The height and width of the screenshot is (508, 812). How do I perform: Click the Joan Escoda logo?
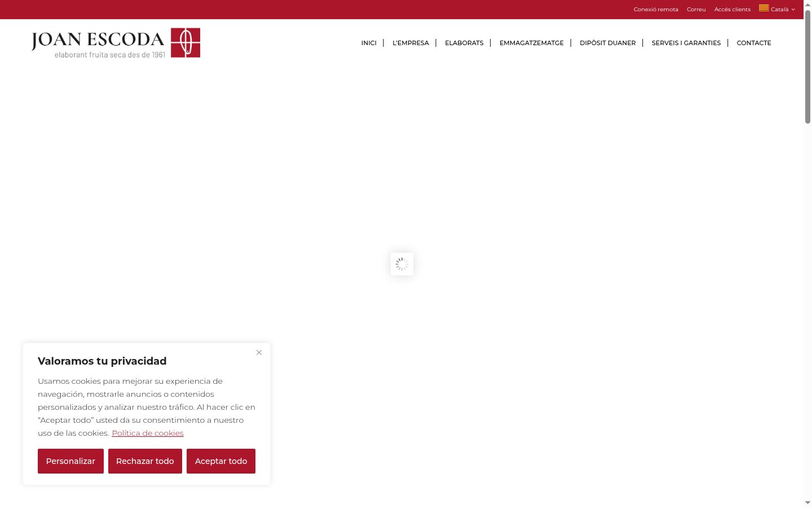[116, 43]
